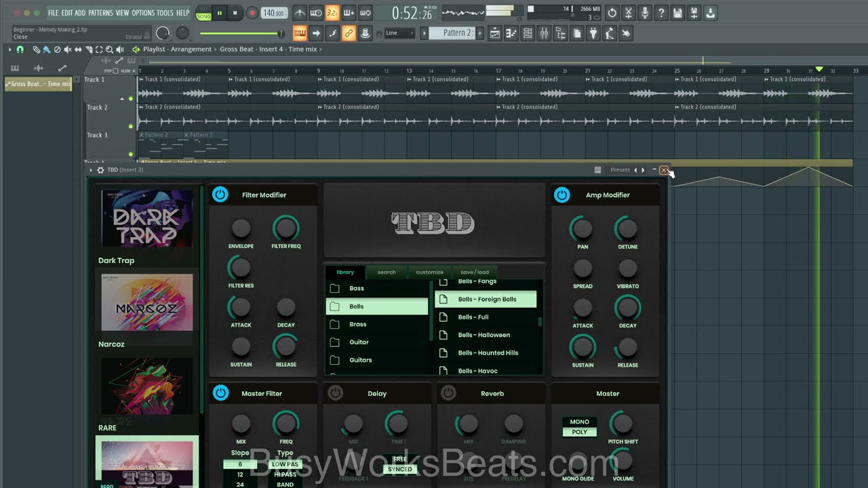The height and width of the screenshot is (488, 868).
Task: Toggle wait for input before recording
Action: (316, 13)
